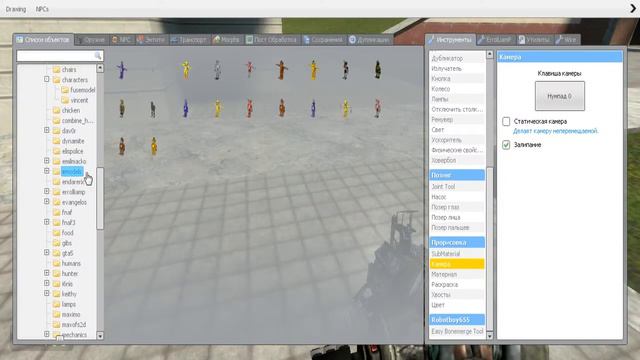The width and height of the screenshot is (640, 360).
Task: Select the SubMaterial tool
Action: [457, 254]
